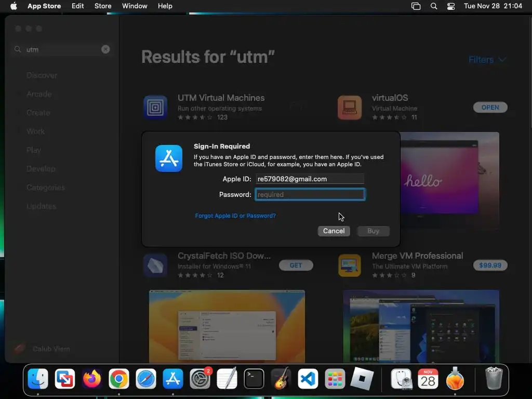Open Trash from the Dock
The width and height of the screenshot is (532, 399).
coord(494,379)
